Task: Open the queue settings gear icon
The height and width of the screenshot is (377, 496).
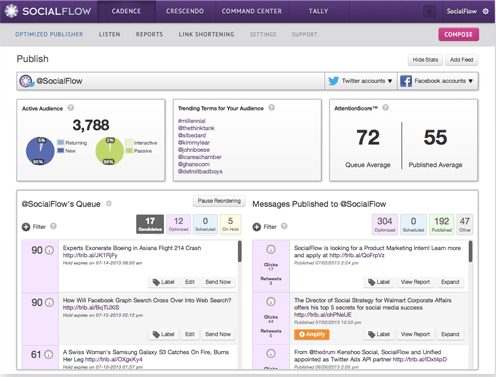Action: click(109, 203)
